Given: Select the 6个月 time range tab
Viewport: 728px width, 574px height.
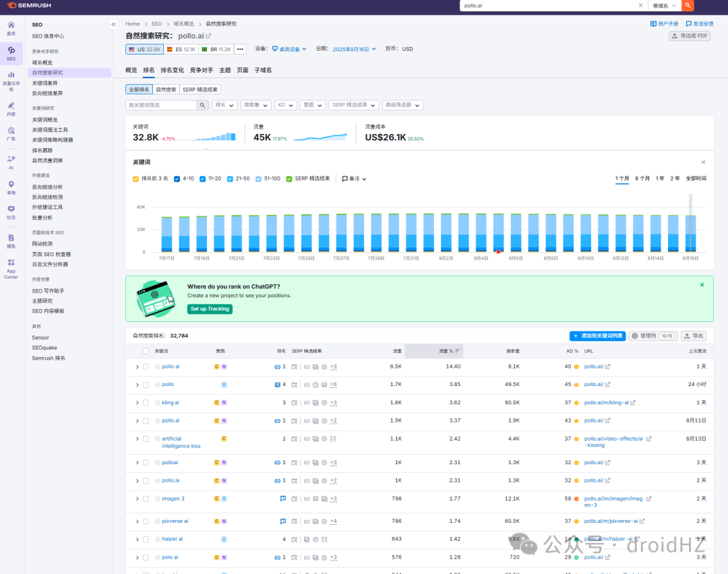Looking at the screenshot, I should pos(642,179).
